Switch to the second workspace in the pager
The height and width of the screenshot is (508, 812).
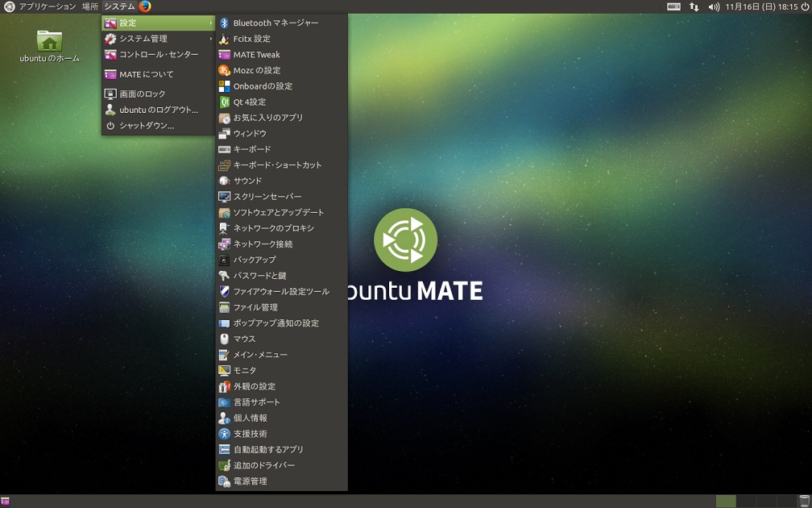746,502
